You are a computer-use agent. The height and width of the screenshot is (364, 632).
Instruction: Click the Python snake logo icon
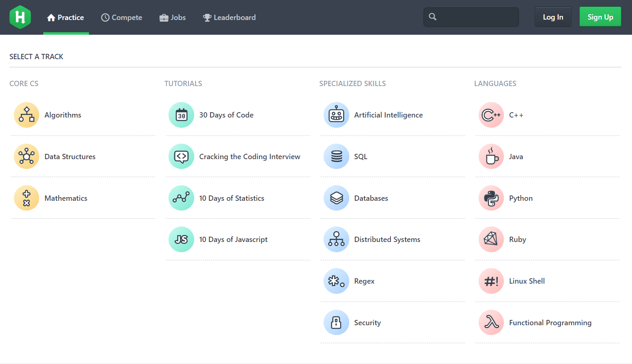click(x=491, y=198)
